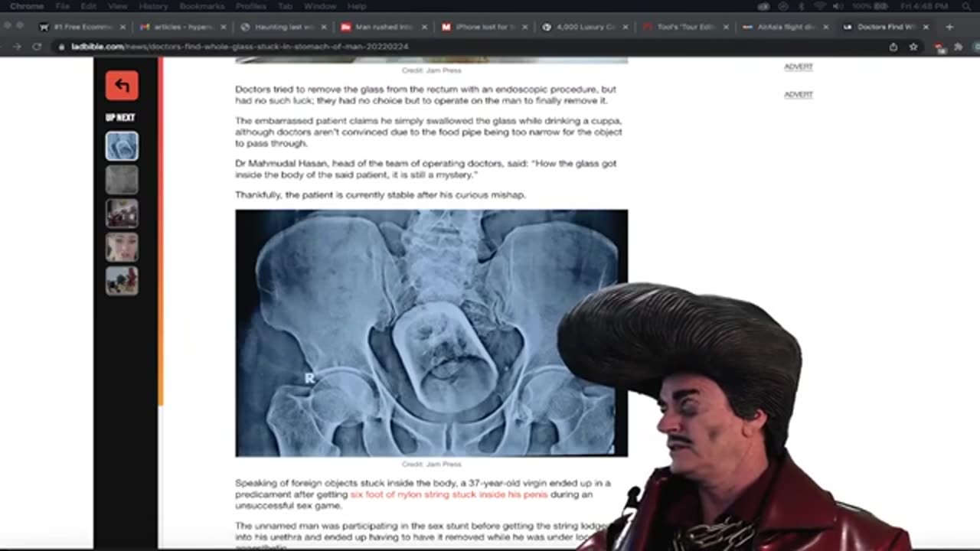Click the 'Dr Mahmudal Hasan' paragraph
Screen dimensions: 980x551
(x=426, y=169)
